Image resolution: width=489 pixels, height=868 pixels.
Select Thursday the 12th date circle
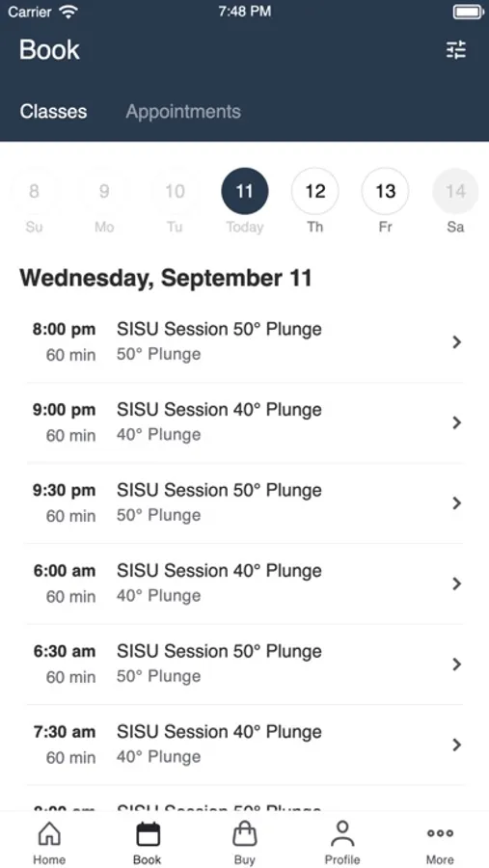coord(315,192)
